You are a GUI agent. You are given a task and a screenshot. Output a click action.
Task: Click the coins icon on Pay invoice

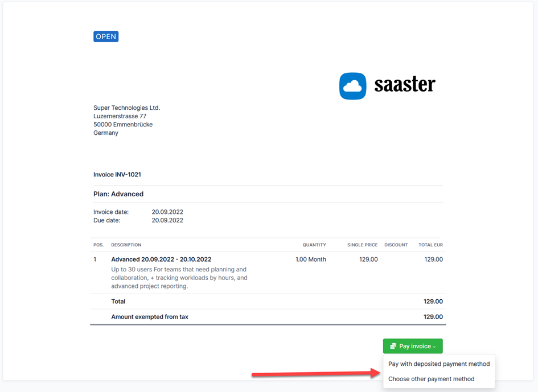pyautogui.click(x=393, y=346)
